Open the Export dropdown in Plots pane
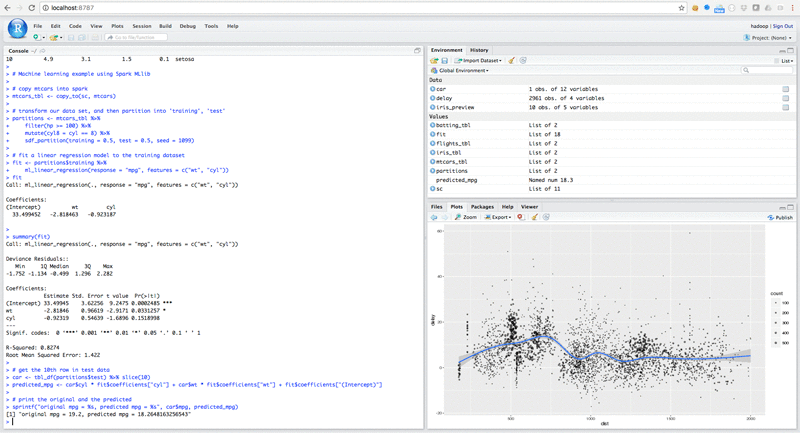800x433 pixels. coord(498,217)
